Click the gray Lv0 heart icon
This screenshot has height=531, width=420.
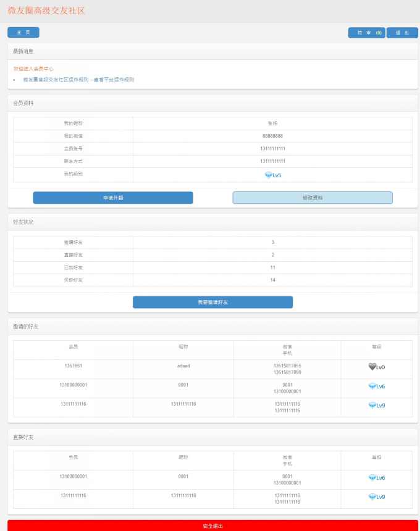click(x=372, y=367)
